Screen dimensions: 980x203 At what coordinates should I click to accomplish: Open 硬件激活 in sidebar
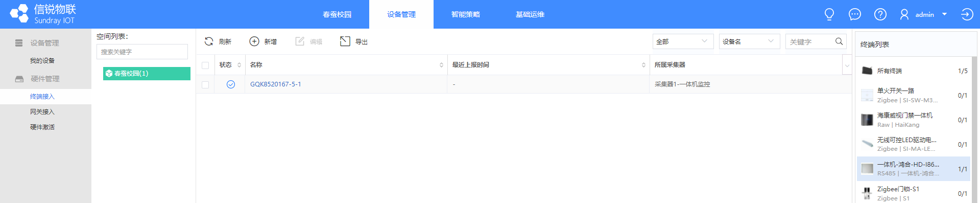click(42, 127)
